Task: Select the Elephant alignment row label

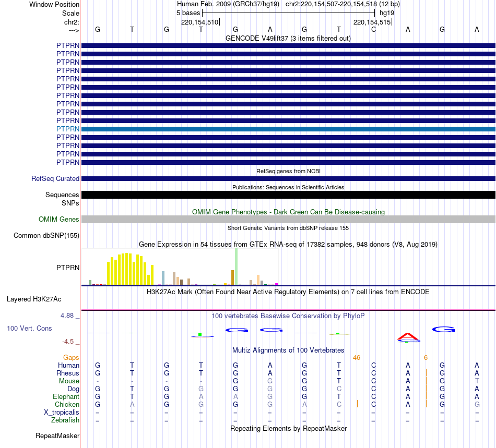Action: coord(66,396)
